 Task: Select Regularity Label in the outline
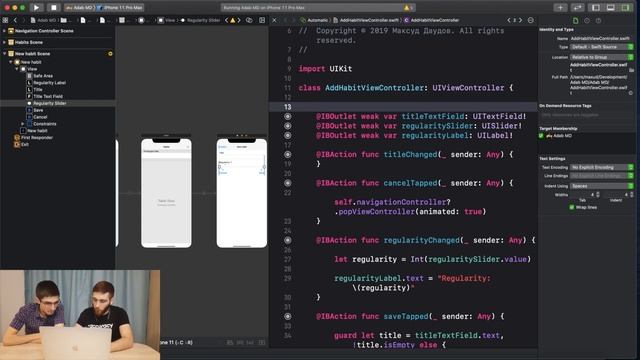click(49, 82)
